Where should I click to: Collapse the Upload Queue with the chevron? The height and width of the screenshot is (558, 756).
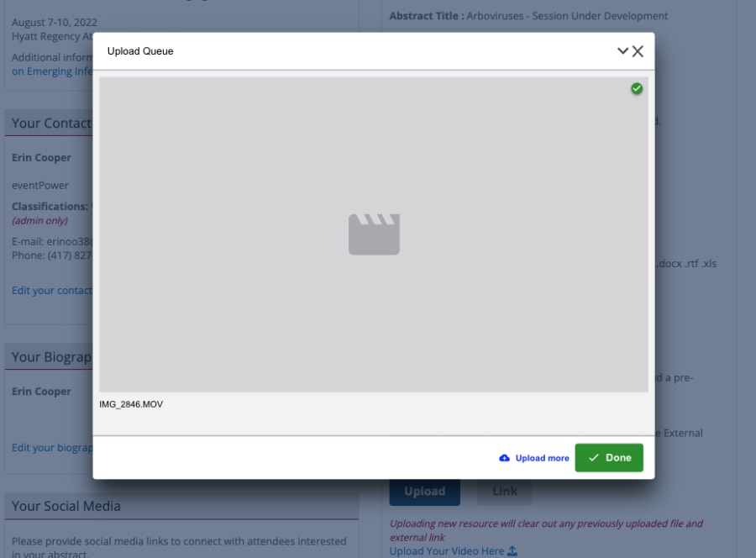[x=622, y=50]
